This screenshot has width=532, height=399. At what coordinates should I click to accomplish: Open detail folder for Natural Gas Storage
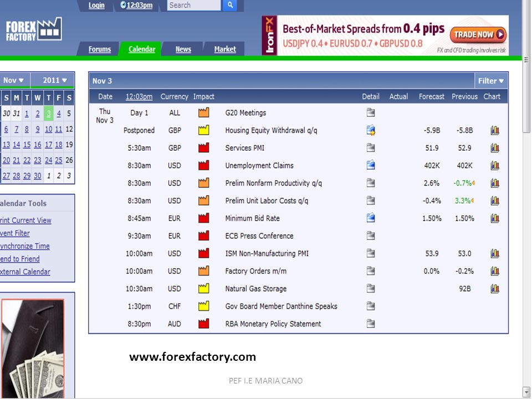click(371, 289)
